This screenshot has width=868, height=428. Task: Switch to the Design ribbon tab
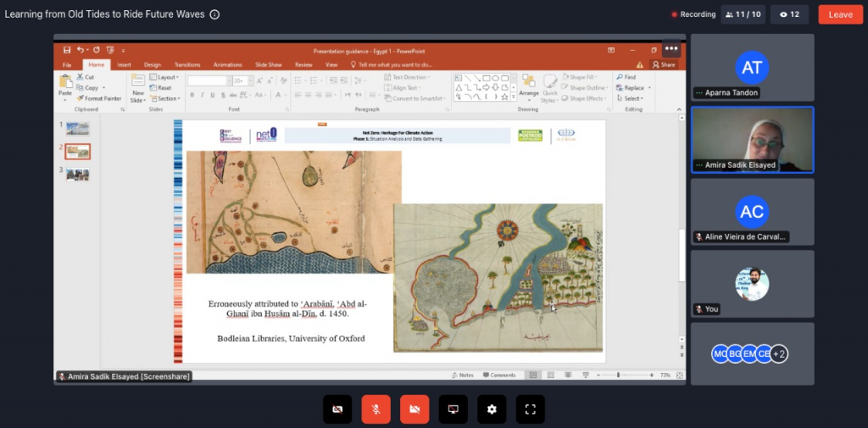tap(153, 64)
